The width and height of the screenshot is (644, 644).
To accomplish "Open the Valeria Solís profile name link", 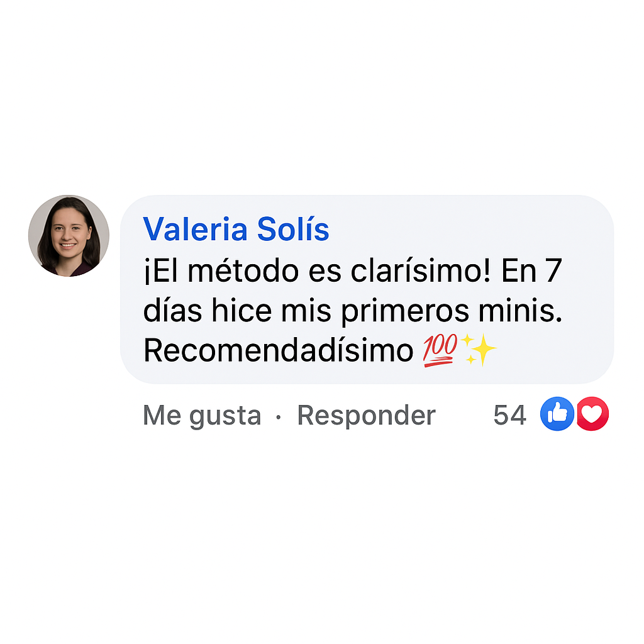I will click(x=236, y=229).
